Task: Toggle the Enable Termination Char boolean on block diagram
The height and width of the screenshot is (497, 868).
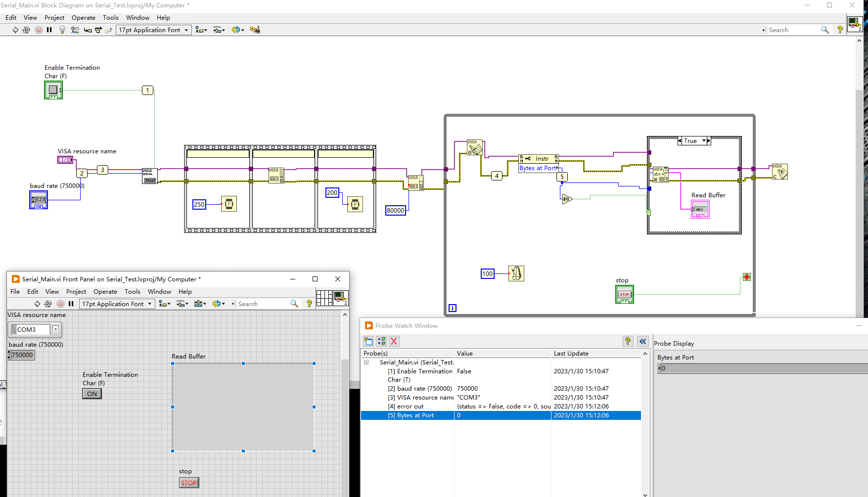Action: 53,90
